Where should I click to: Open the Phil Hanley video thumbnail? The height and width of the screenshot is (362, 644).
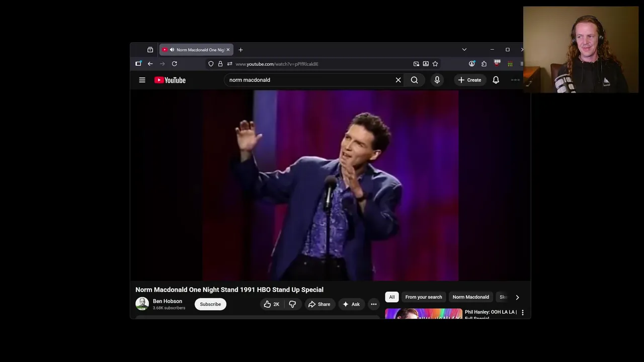click(424, 314)
